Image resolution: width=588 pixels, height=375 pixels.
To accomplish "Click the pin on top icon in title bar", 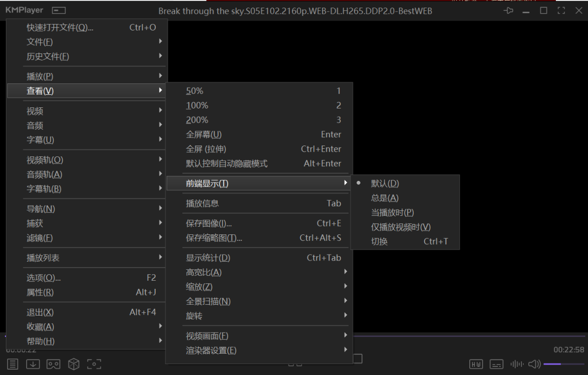I will (x=508, y=10).
